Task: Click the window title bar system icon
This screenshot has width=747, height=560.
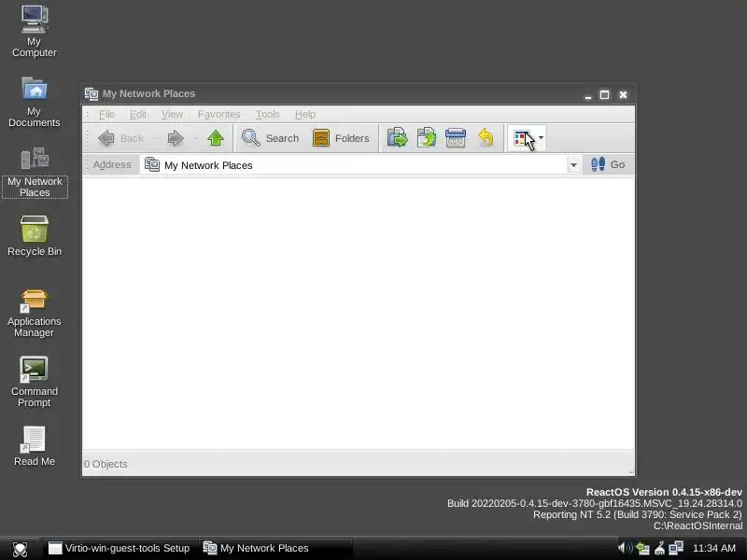Action: pos(92,94)
